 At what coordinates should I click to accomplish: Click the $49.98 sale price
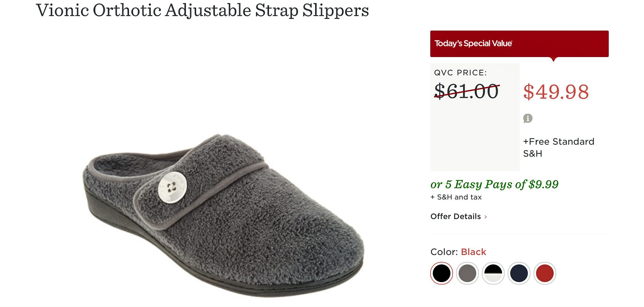556,92
